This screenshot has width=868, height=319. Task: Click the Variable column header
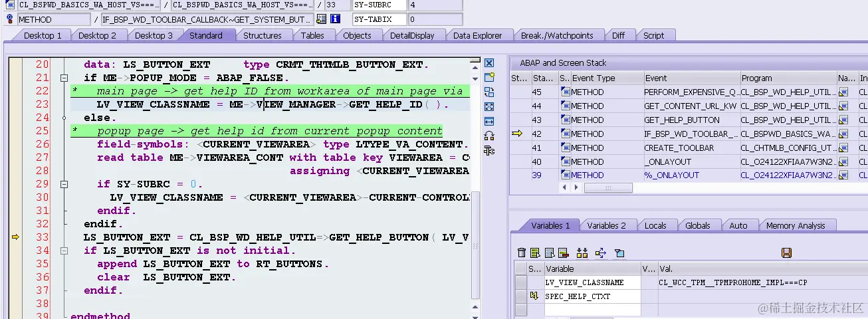click(592, 269)
